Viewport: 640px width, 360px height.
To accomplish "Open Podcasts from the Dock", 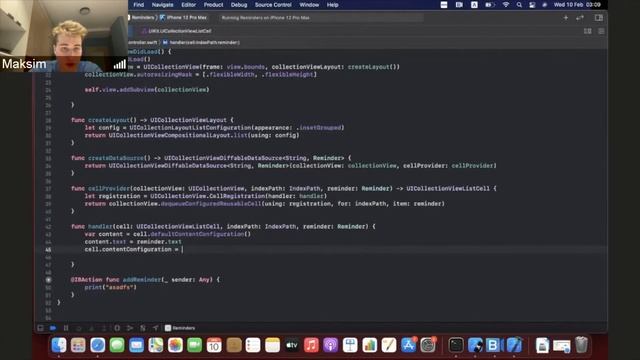I will coord(331,345).
